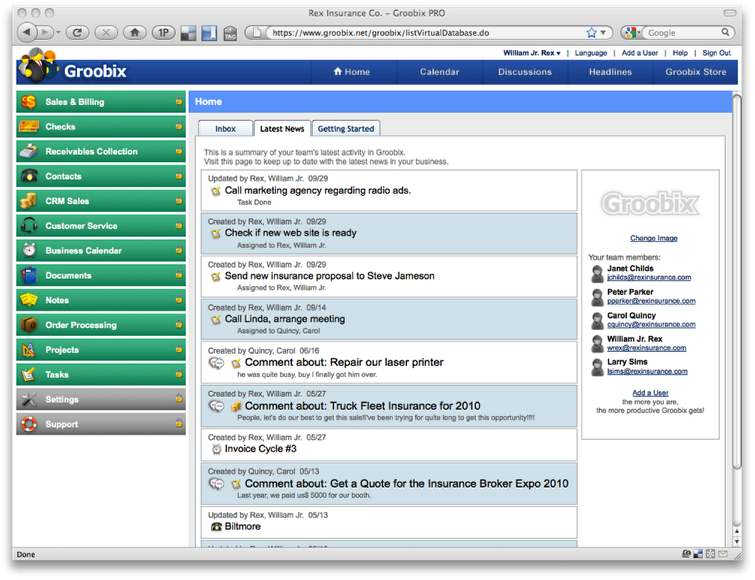Open Headlines in the top navigation

tap(610, 72)
